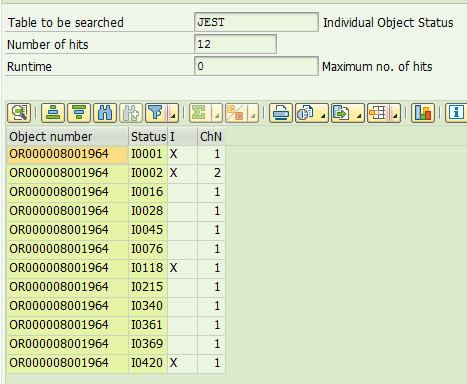
Task: Print the list using printer icon
Action: (x=281, y=113)
